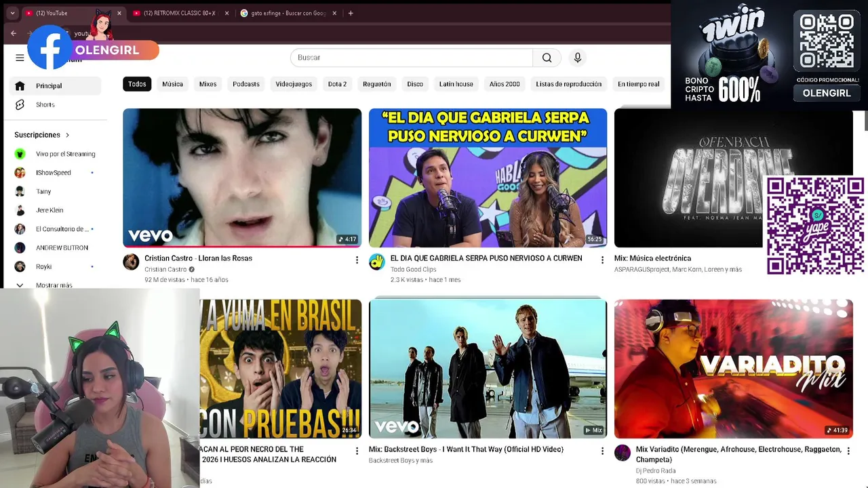Viewport: 868px width, 488px height.
Task: Play the Gabriela Serpa Curwen video thumbnail
Action: [488, 178]
